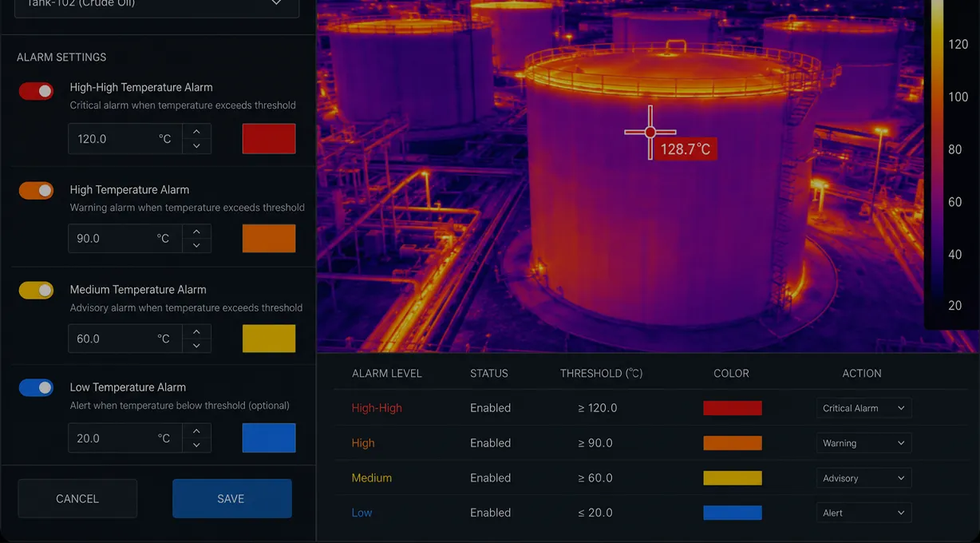980x543 pixels.
Task: Open the Critical Alarm action dropdown
Action: 863,408
